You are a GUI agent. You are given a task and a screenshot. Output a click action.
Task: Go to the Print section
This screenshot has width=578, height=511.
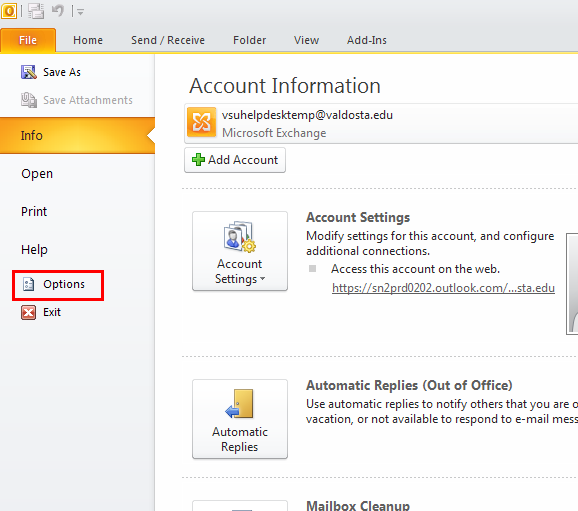click(x=34, y=212)
